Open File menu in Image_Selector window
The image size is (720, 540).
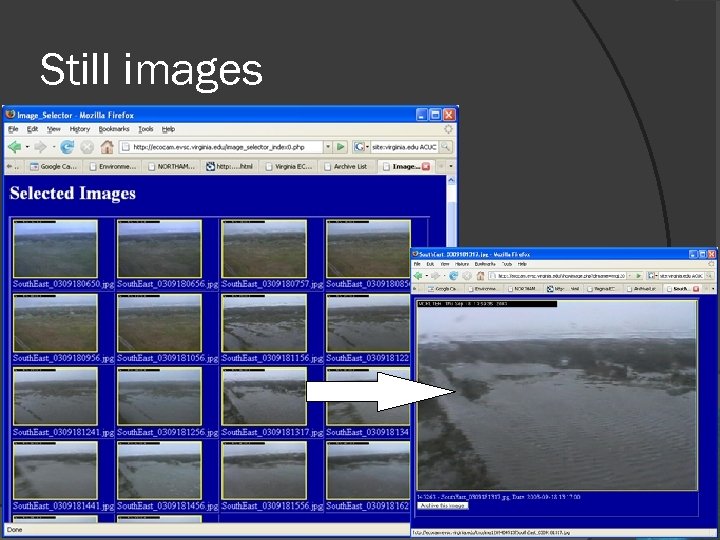(13, 129)
